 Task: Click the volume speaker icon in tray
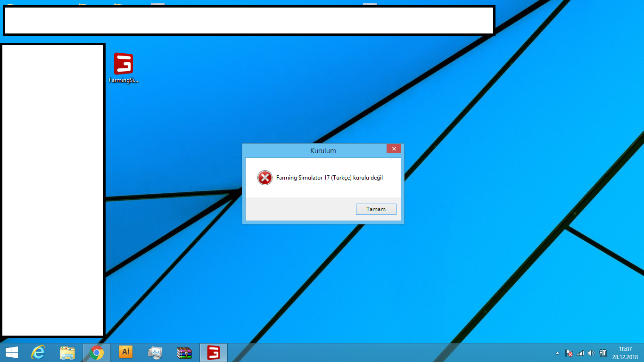pyautogui.click(x=592, y=353)
